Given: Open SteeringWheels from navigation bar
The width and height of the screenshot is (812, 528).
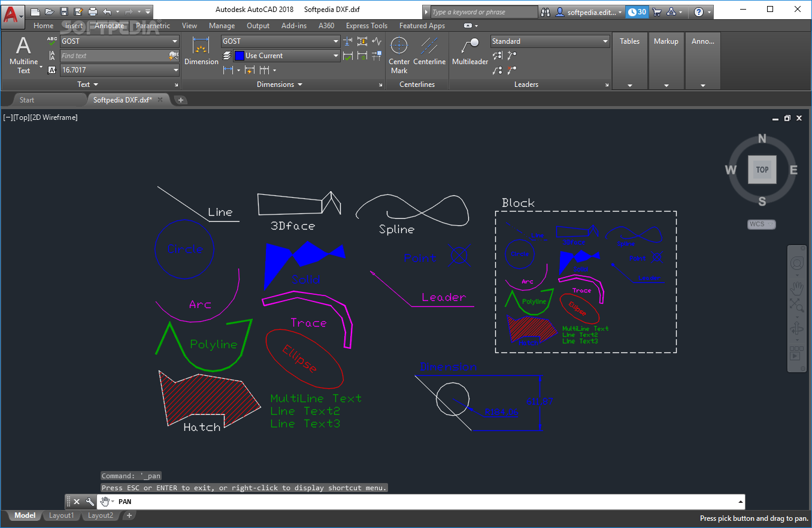Looking at the screenshot, I should tap(796, 263).
